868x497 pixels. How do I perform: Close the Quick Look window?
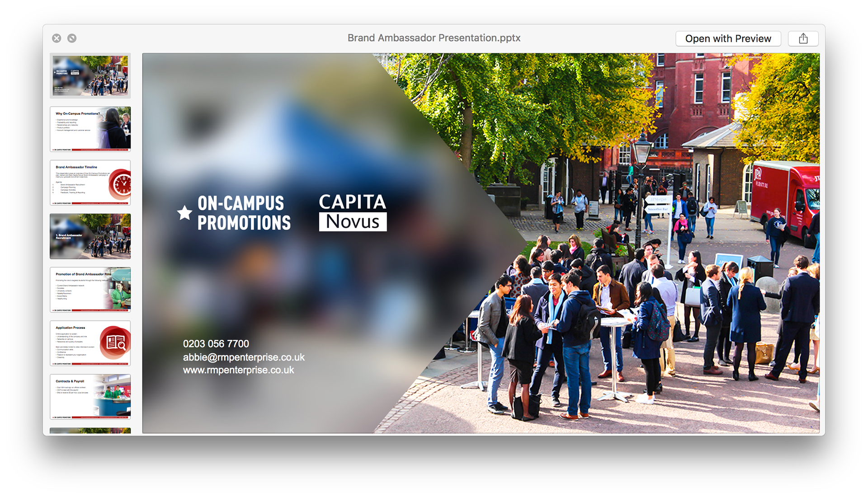click(x=57, y=38)
